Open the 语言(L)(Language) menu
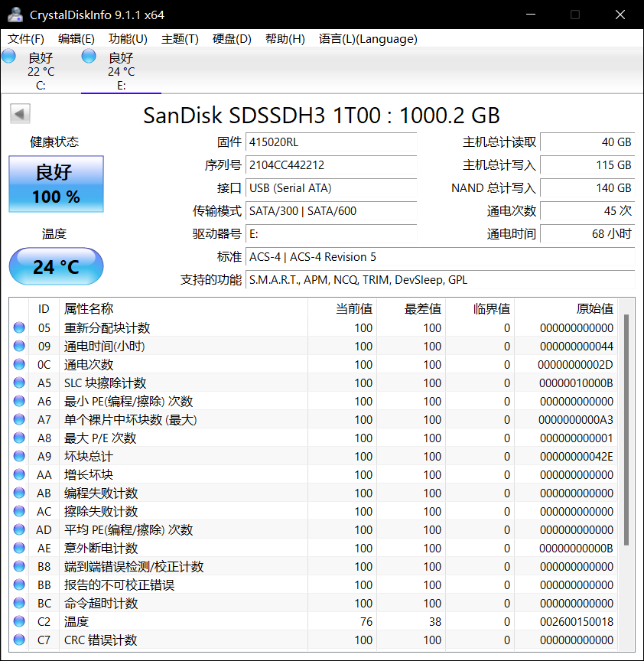Viewport: 644px width, 661px height. [x=368, y=39]
